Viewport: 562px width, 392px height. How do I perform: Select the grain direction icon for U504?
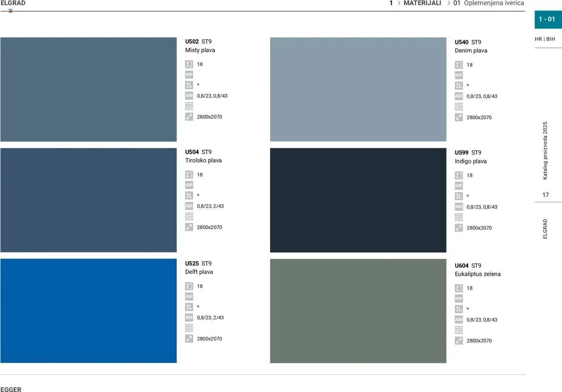[x=189, y=195]
